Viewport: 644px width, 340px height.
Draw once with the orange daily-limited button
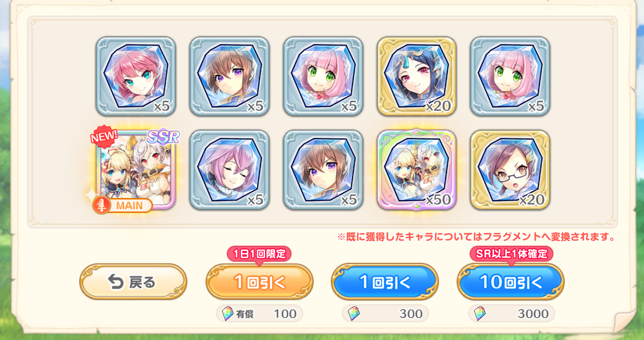tap(259, 282)
